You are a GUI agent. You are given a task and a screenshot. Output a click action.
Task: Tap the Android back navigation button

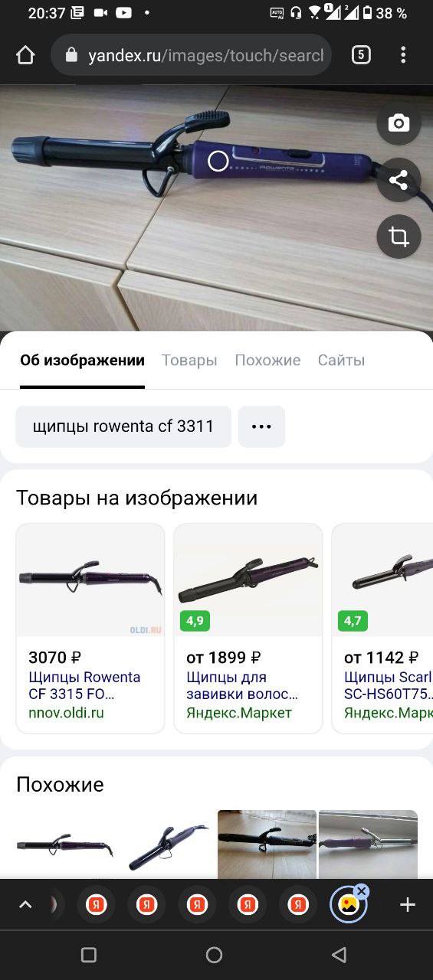point(339,955)
